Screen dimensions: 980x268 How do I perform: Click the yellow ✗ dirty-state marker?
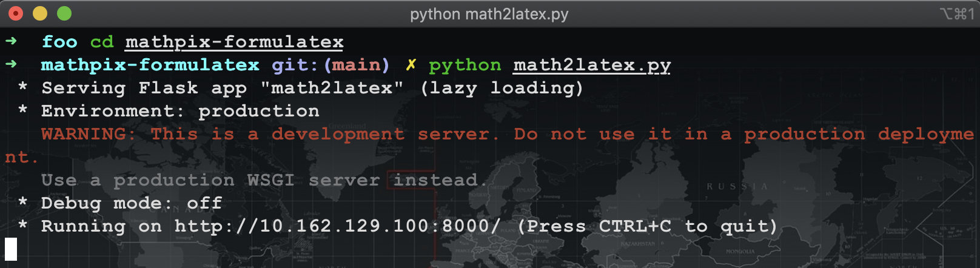[x=411, y=64]
